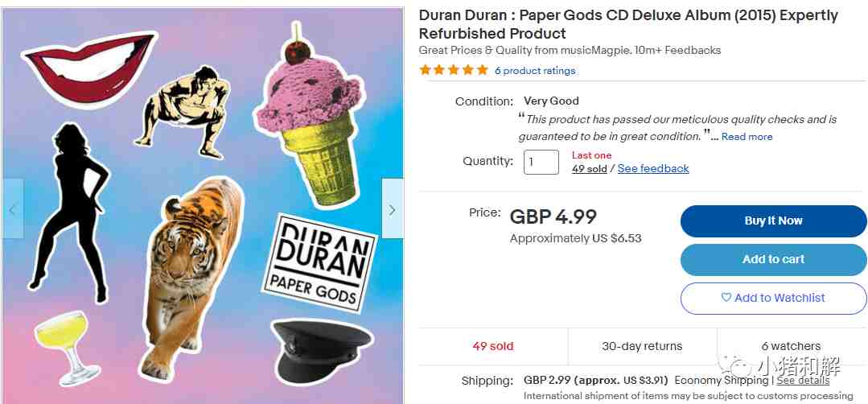Open the See feedback link

(653, 168)
